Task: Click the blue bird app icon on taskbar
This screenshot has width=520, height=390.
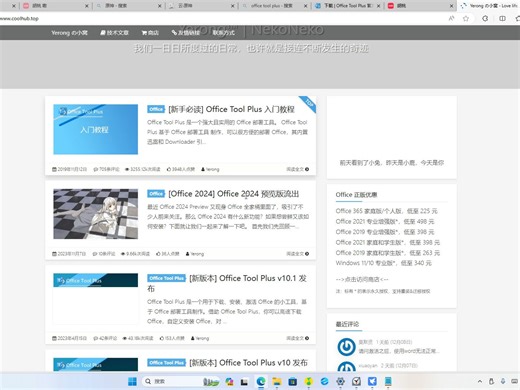Action: 372,381
